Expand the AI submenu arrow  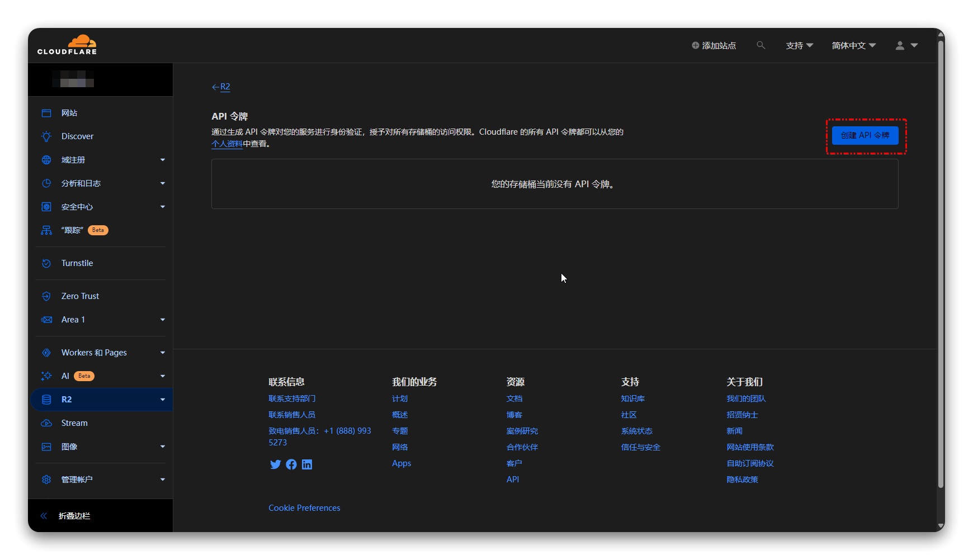(163, 376)
